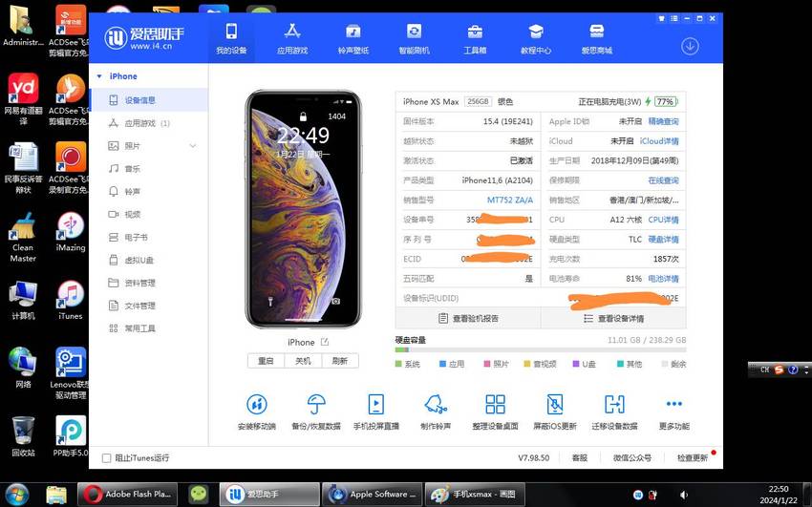812x507 pixels.
Task: Launch 手机投屏直播 screen mirroring
Action: (x=376, y=404)
